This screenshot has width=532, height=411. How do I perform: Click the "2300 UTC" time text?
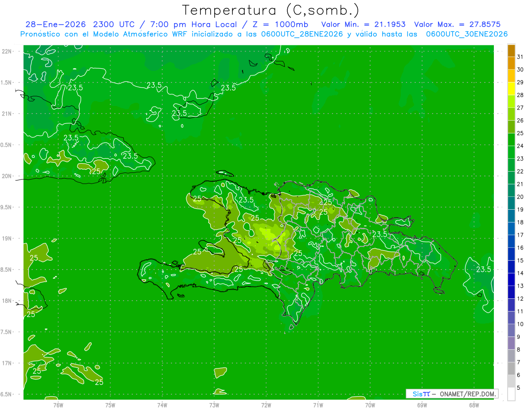coord(114,24)
